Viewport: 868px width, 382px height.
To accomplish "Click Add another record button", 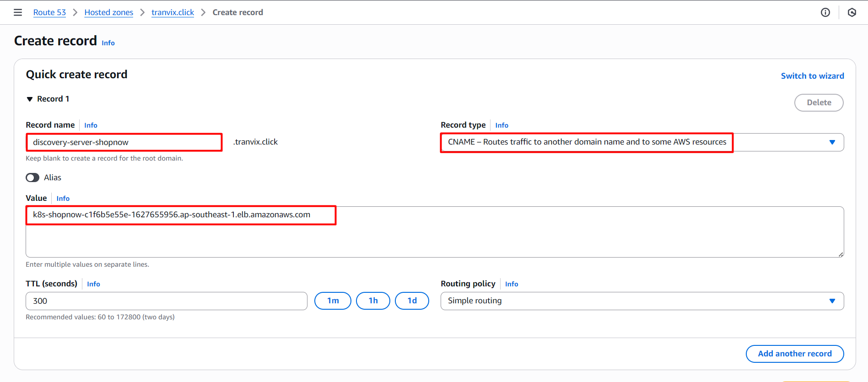I will click(x=794, y=354).
